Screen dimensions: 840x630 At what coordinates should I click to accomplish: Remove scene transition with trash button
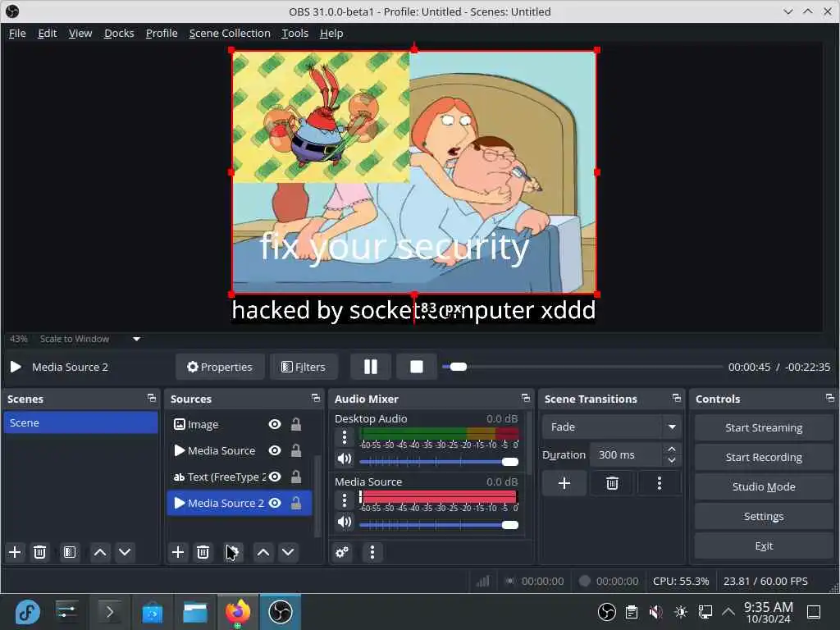612,483
